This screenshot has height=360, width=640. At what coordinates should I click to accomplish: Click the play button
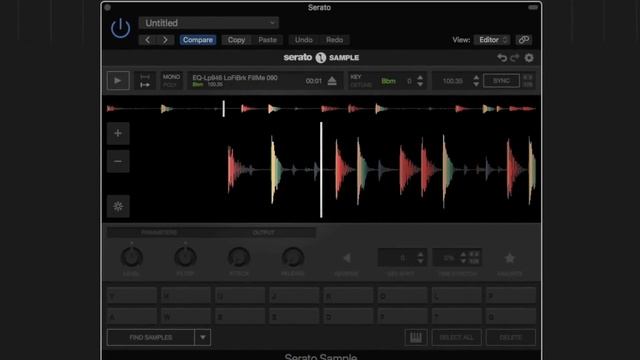click(x=118, y=81)
